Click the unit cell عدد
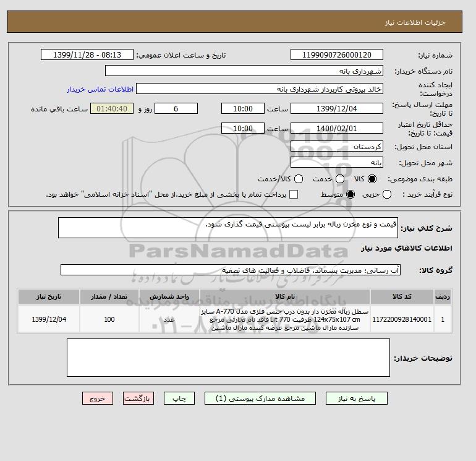476x461 pixels. click(169, 319)
